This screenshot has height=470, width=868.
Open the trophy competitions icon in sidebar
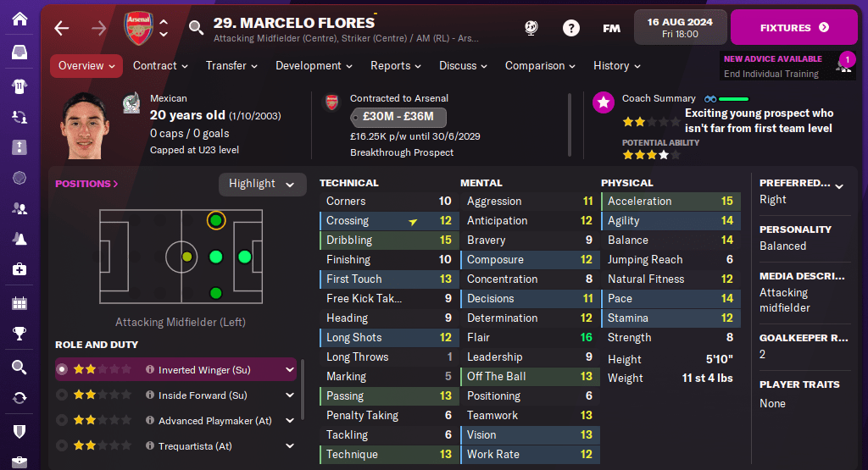pos(19,334)
